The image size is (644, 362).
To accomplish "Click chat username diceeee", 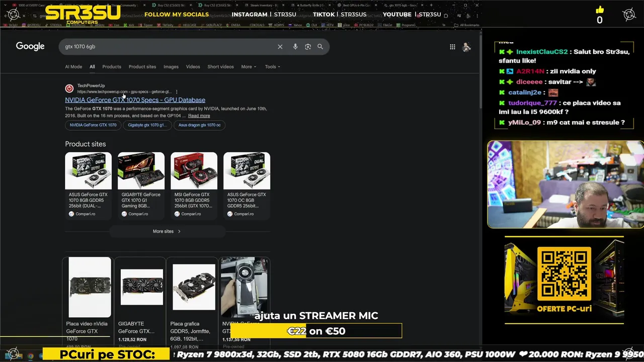I will [x=529, y=82].
